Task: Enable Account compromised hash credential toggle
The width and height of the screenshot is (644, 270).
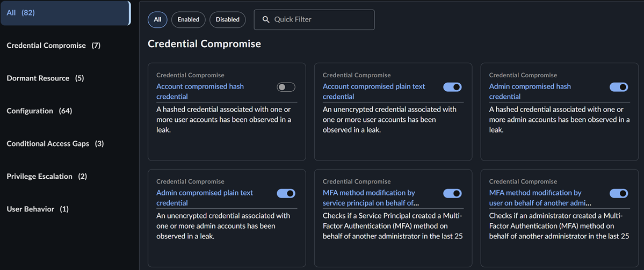Action: 286,87
